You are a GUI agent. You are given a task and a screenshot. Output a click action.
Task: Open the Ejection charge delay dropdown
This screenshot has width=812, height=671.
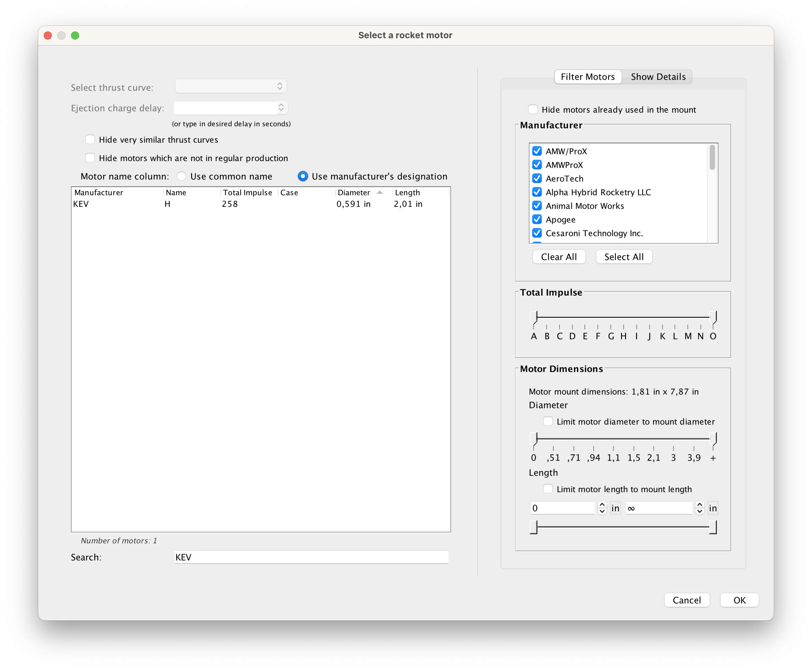[231, 108]
